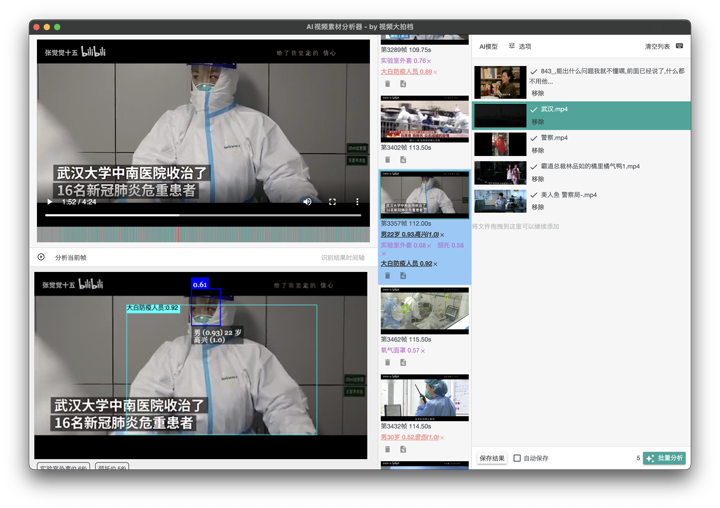Select the 霸道总裁林品如 video thumbnail
The image size is (720, 508).
pos(500,173)
